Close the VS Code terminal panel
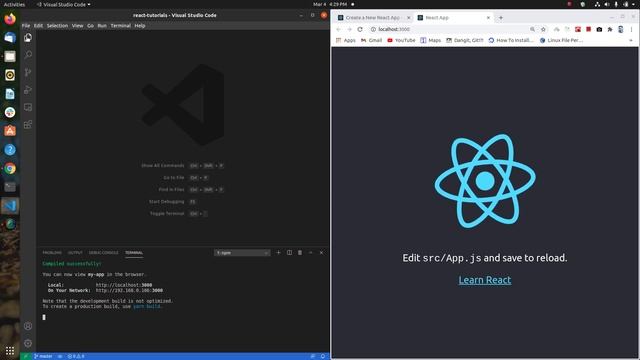The height and width of the screenshot is (360, 640). [321, 253]
